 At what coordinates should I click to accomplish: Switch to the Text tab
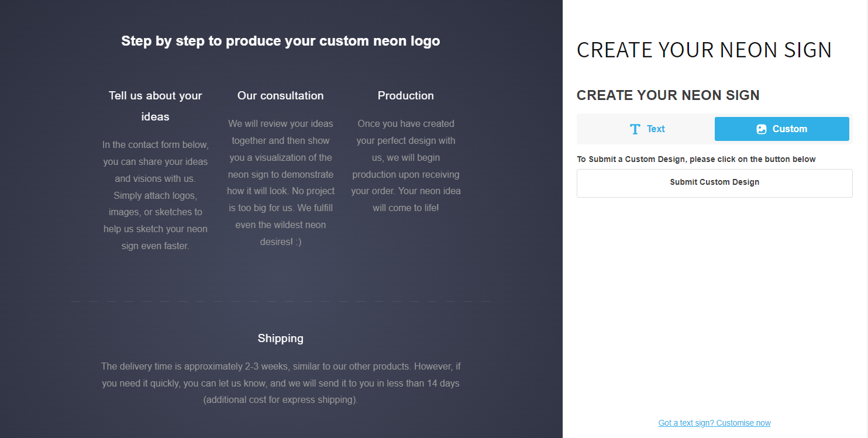(x=646, y=129)
